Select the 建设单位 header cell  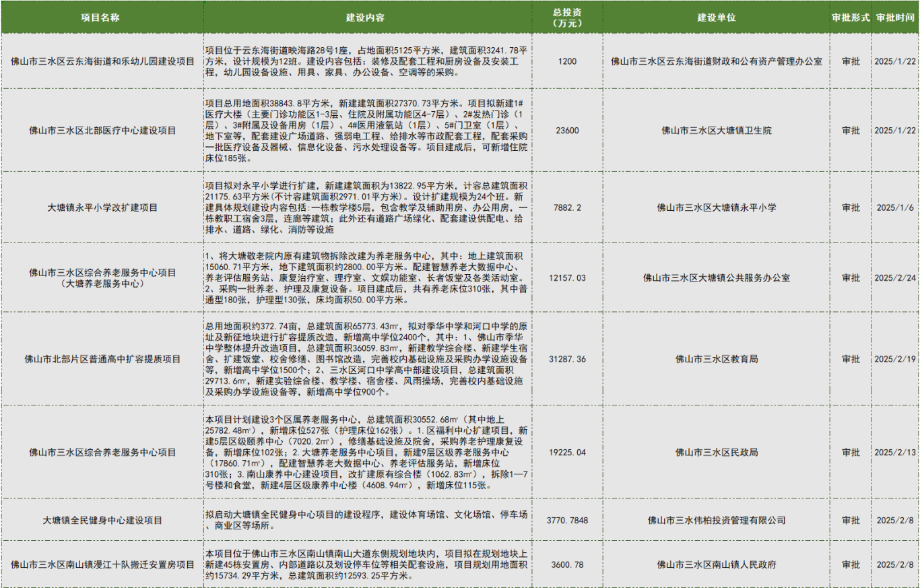click(716, 18)
